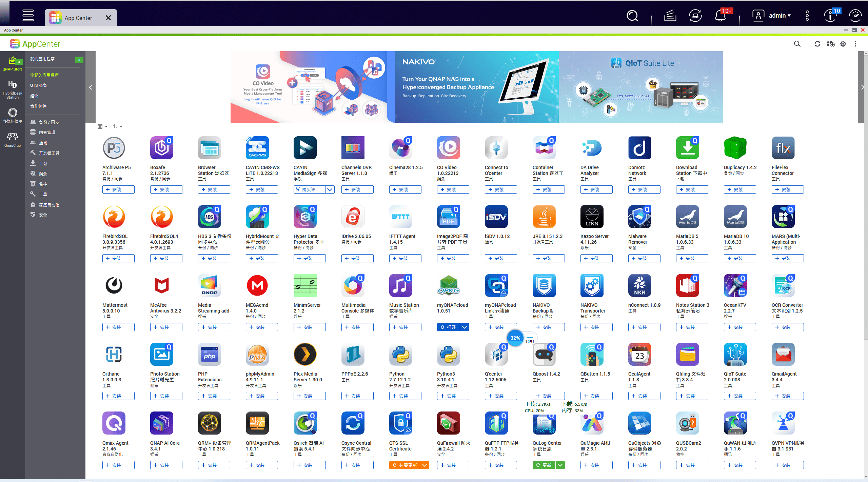The height and width of the screenshot is (482, 868).
Task: Click the 32% CPU monitor widget
Action: click(x=515, y=338)
